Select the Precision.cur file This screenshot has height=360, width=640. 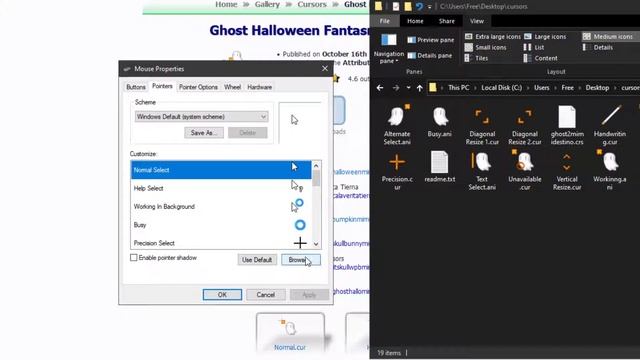397,170
